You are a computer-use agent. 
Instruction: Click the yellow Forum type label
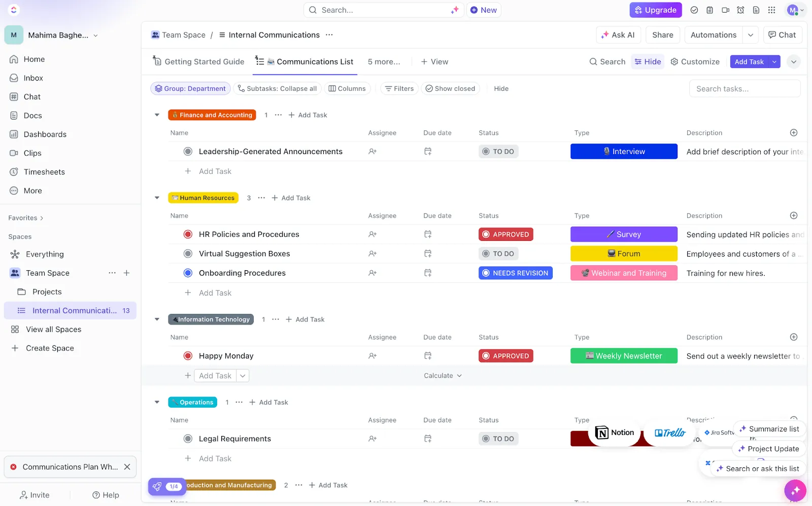(624, 254)
